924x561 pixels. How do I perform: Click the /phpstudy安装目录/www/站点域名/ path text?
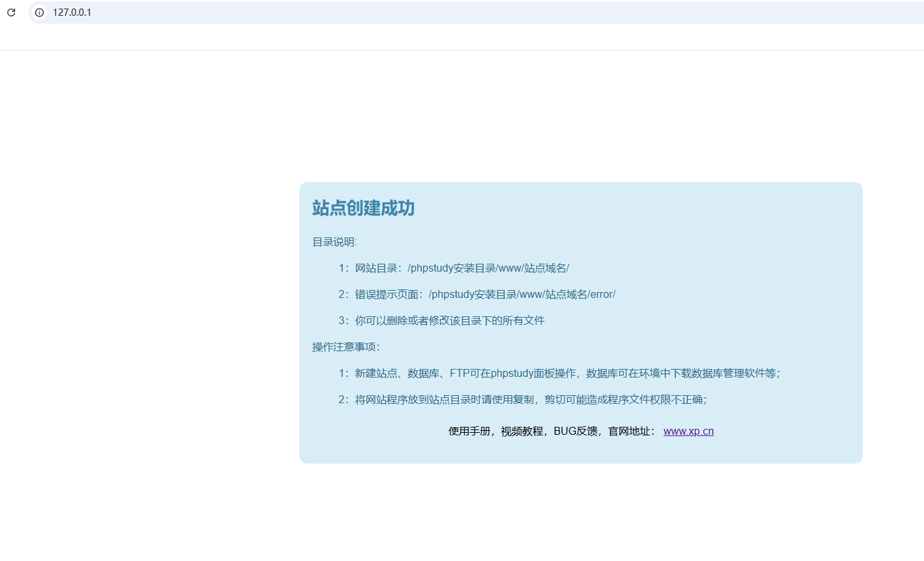click(488, 268)
